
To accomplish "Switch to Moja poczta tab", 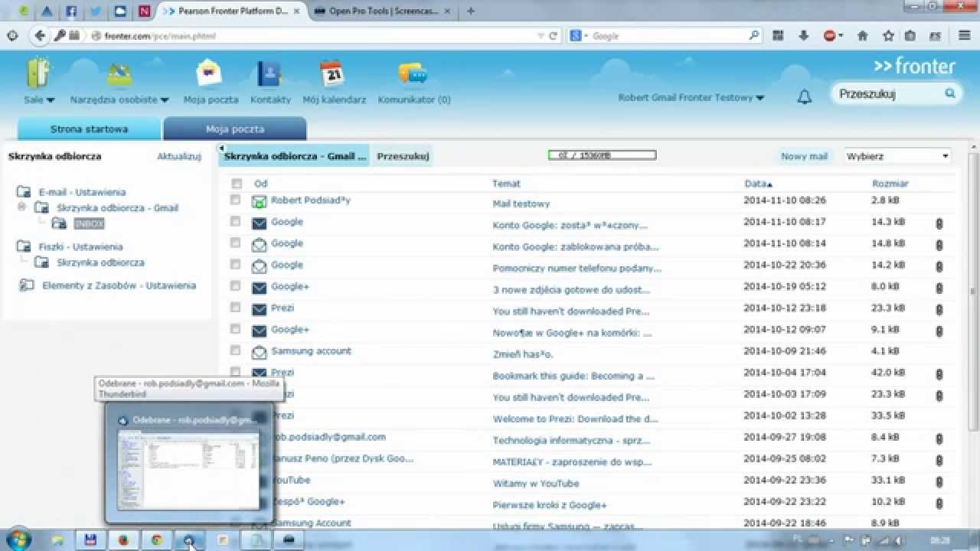I will [x=235, y=129].
